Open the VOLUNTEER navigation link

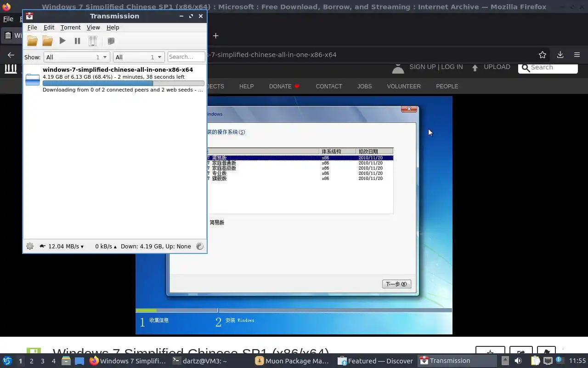[404, 86]
